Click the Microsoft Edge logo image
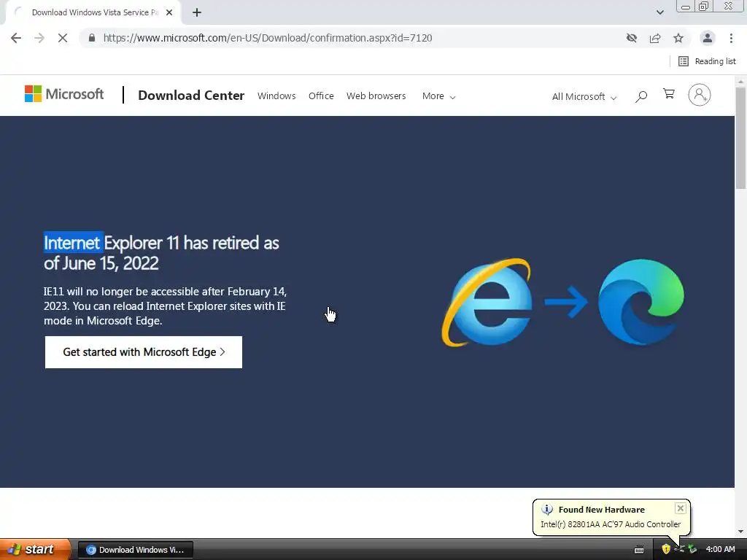This screenshot has height=560, width=747. [x=641, y=301]
